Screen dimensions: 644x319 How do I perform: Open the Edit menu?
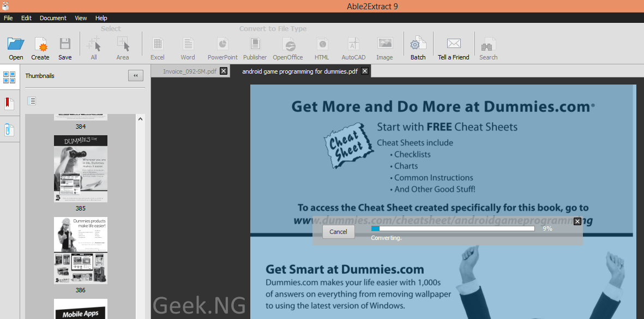(26, 18)
